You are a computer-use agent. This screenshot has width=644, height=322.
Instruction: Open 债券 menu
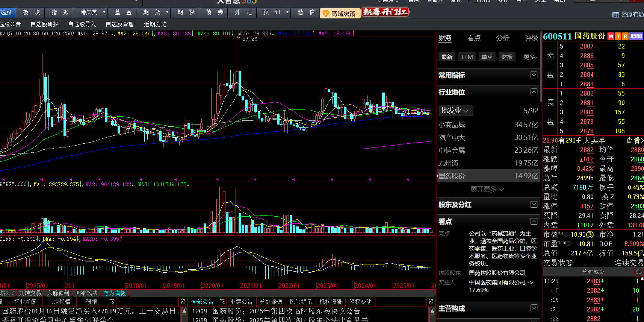pos(215,12)
